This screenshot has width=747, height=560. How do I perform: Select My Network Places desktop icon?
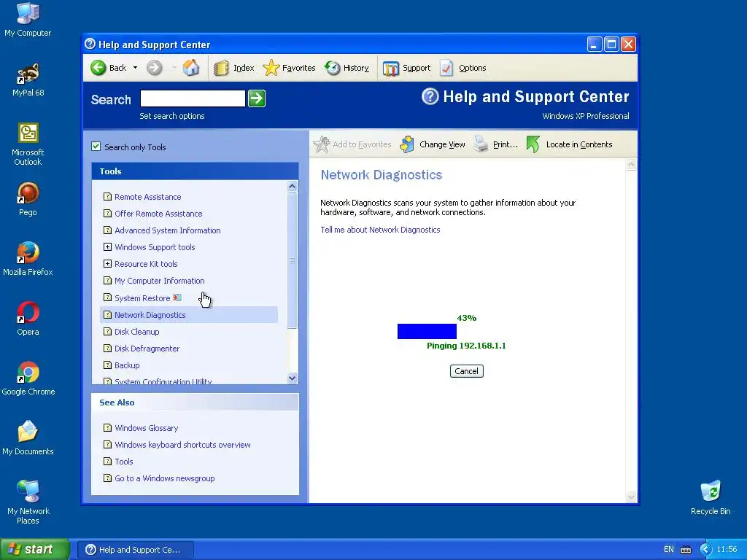coord(28,502)
